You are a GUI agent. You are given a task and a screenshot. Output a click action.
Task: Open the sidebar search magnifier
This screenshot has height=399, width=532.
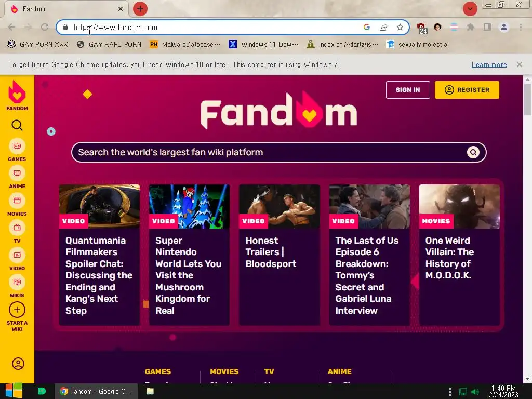coord(17,125)
